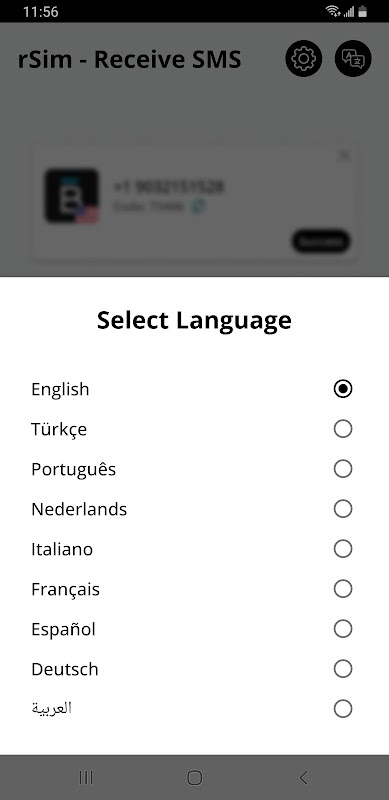
Task: Tap the blurred app logo thumbnail
Action: pos(71,196)
